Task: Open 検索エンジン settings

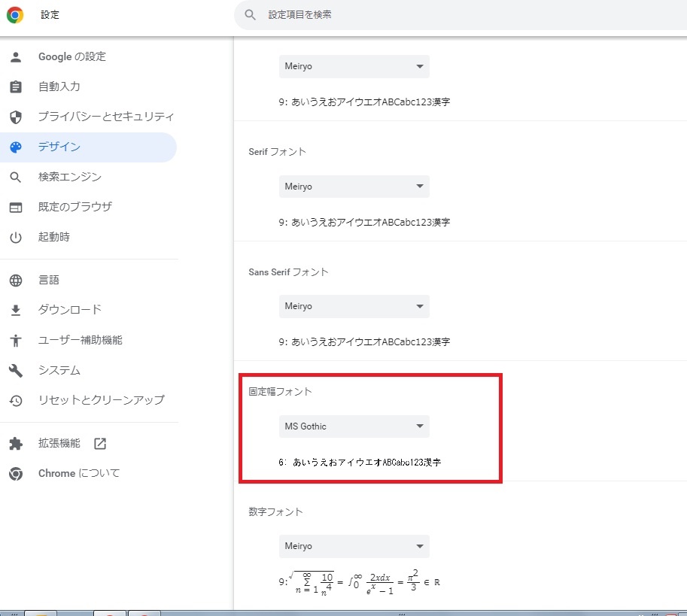Action: [x=70, y=177]
